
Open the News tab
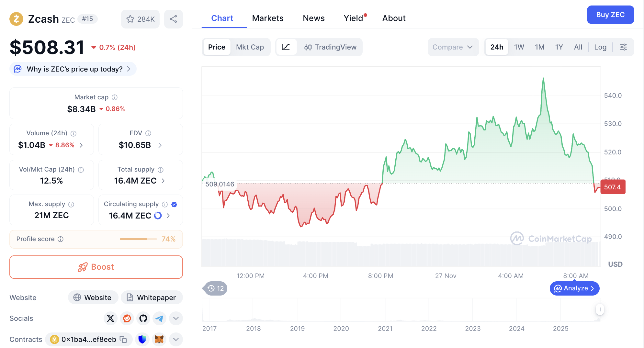(313, 18)
